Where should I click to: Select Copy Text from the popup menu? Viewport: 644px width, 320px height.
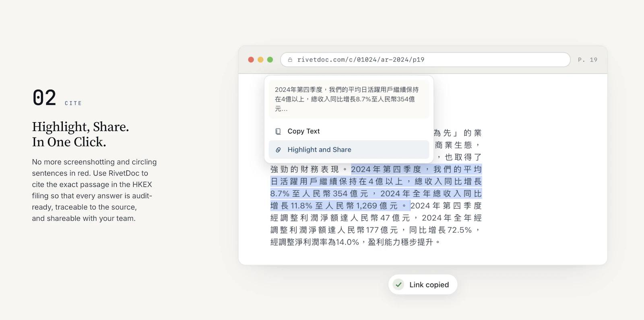tap(349, 131)
